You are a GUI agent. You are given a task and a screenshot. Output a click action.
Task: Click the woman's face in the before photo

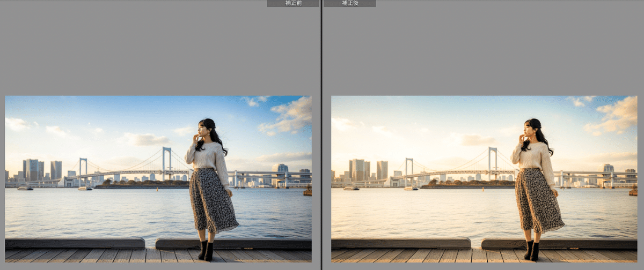point(203,130)
